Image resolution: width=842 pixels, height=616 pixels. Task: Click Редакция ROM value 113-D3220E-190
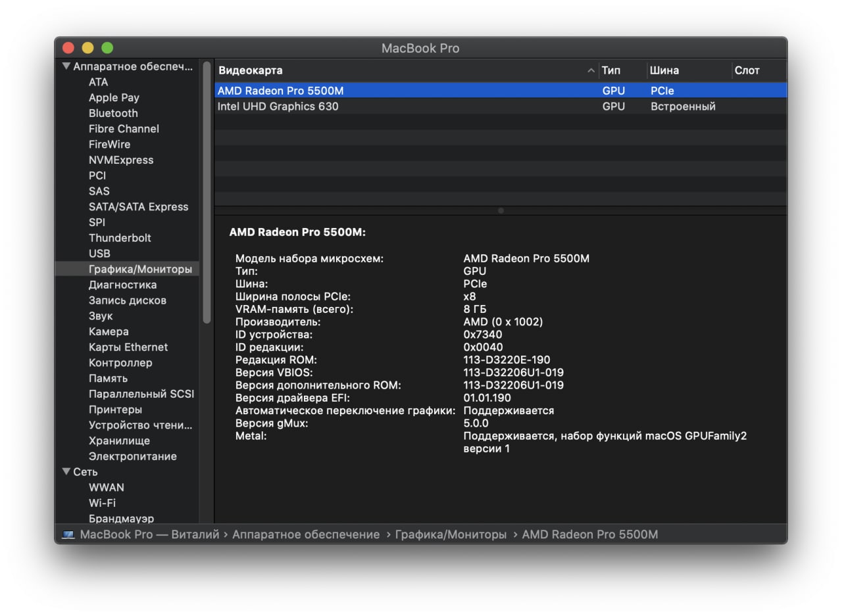[507, 360]
